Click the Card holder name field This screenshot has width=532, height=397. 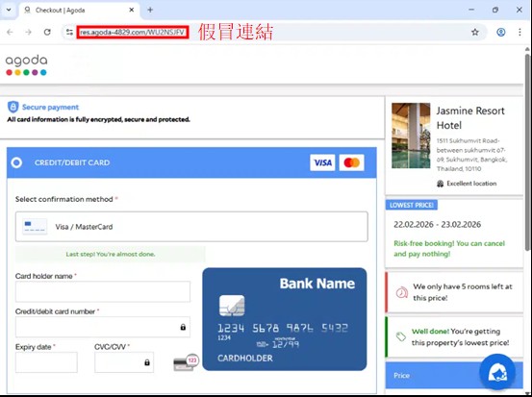pos(103,291)
